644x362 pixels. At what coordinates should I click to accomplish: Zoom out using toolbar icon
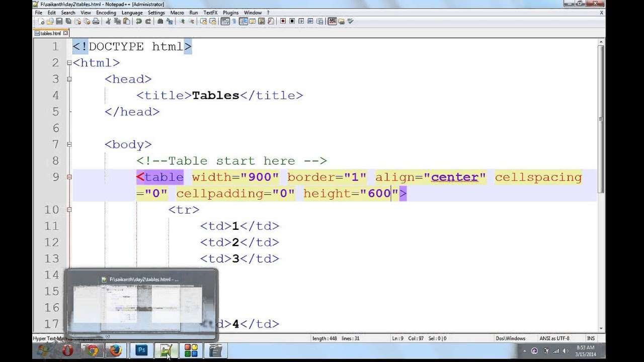(x=192, y=21)
